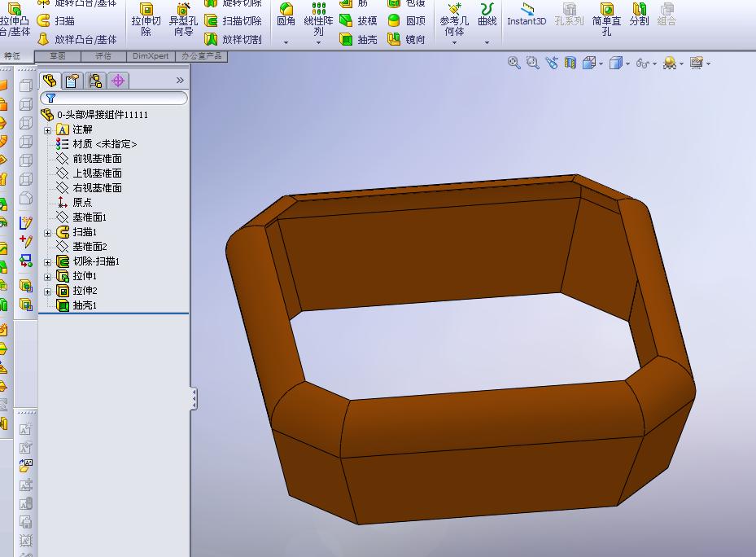
Task: Open the Hole Wizard (异型孔向导)
Action: (183, 20)
